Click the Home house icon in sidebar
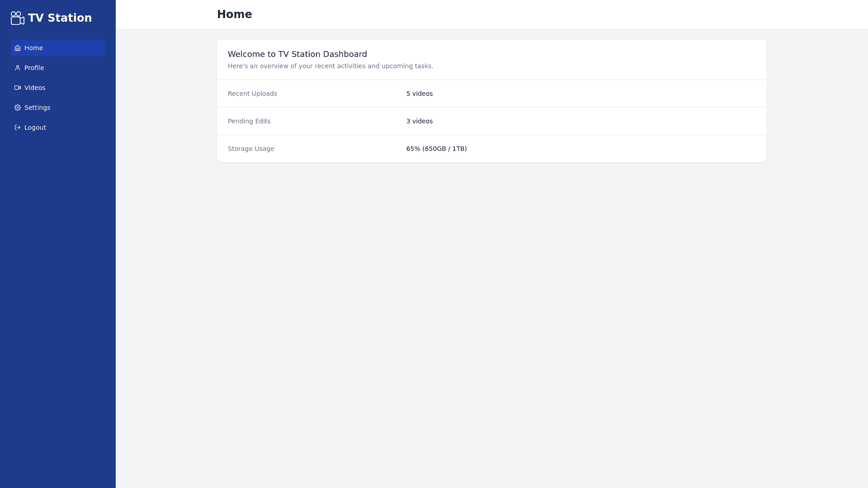The height and width of the screenshot is (488, 868). tap(18, 48)
